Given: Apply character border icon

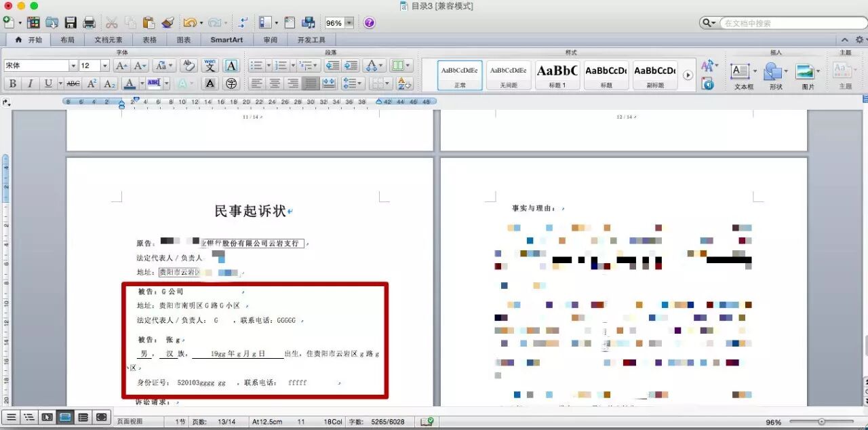Looking at the screenshot, I should tap(231, 66).
